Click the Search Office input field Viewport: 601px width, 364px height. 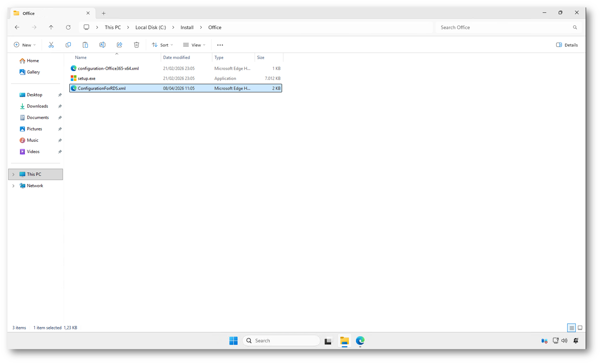(x=505, y=27)
